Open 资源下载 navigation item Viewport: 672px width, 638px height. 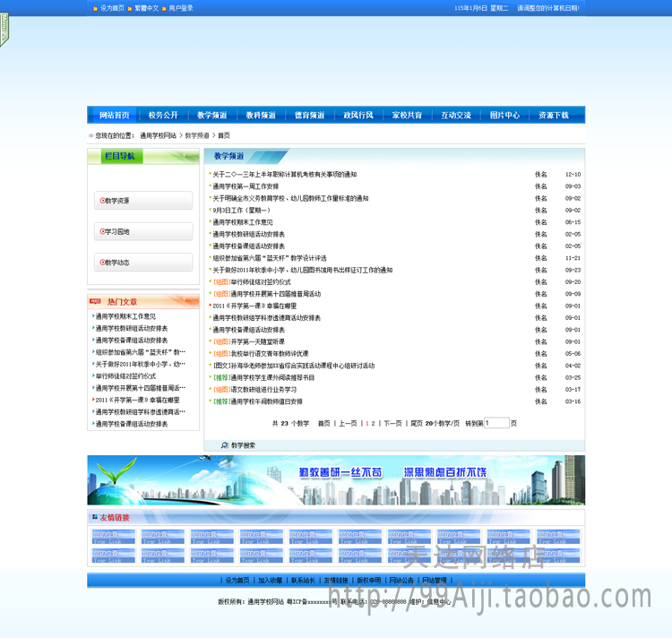pyautogui.click(x=554, y=116)
